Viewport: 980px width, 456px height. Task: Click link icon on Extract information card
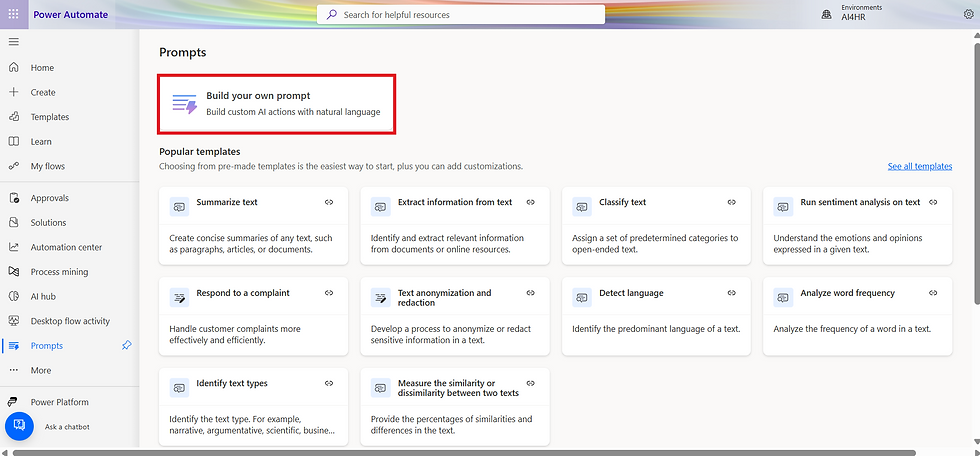click(x=531, y=202)
